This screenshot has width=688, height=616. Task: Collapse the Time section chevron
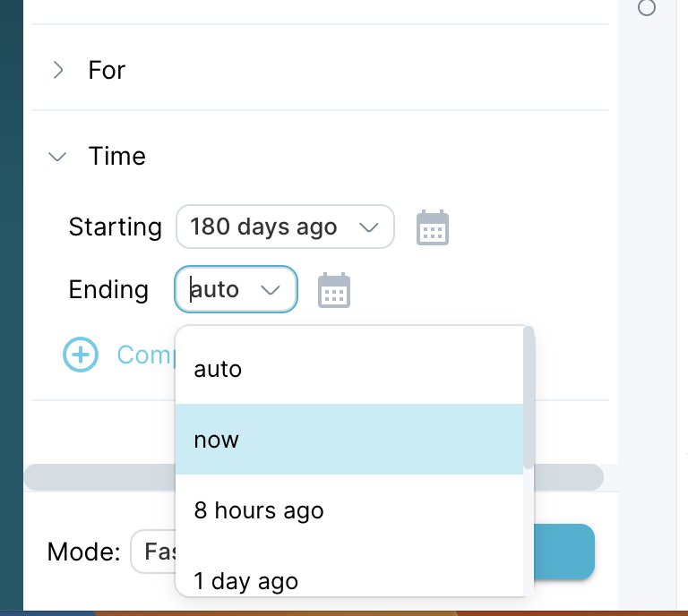pos(57,156)
